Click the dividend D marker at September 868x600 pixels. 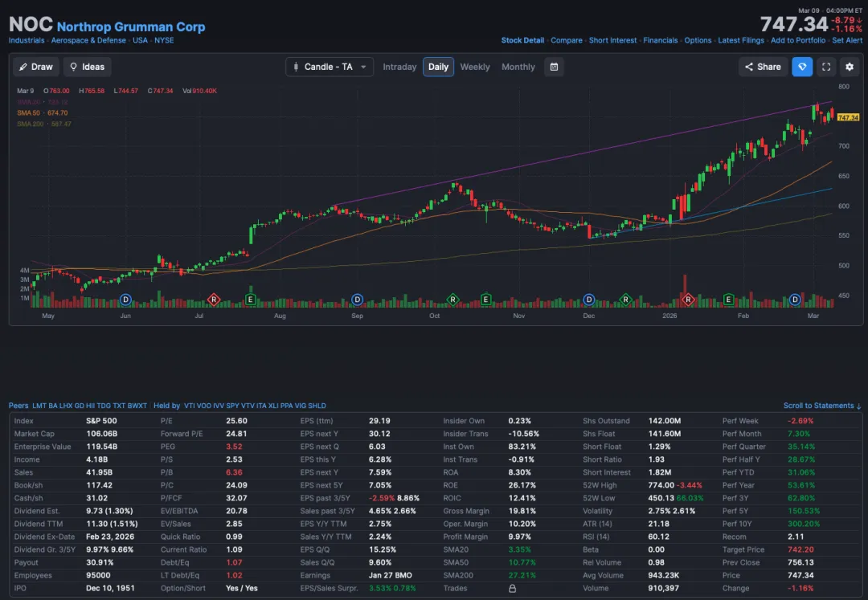tap(357, 300)
